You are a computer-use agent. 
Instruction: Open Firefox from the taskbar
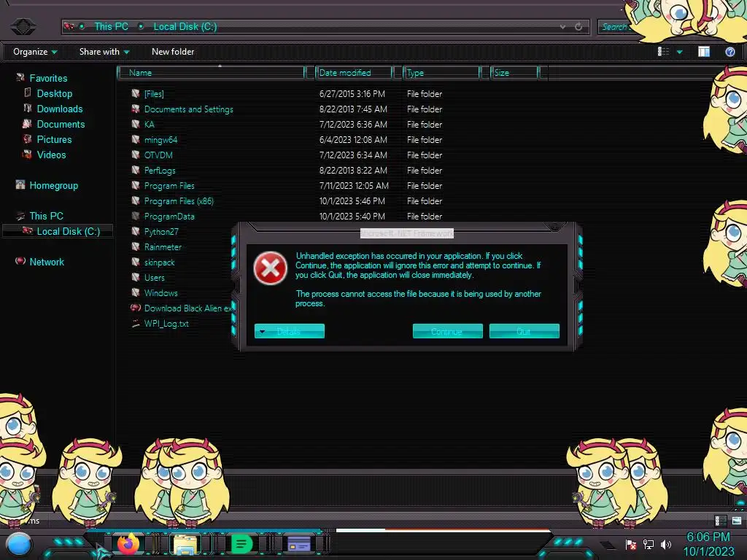(128, 543)
